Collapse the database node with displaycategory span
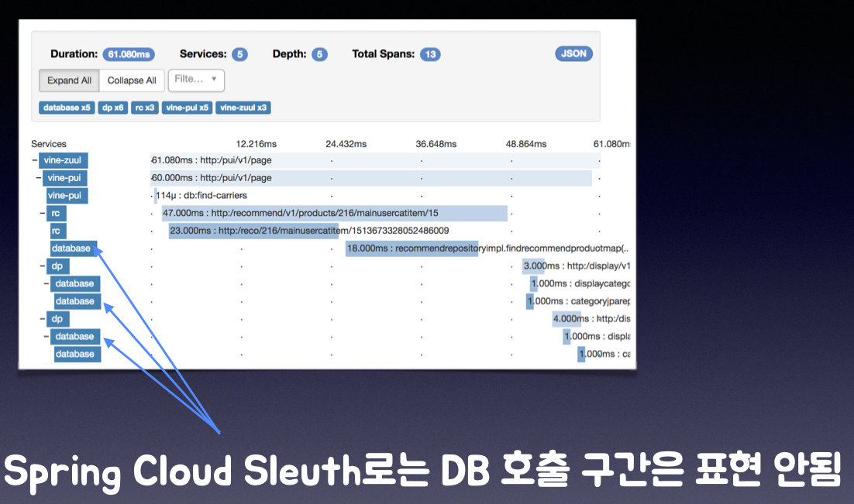Screen dimensions: 854x504 [x=46, y=283]
